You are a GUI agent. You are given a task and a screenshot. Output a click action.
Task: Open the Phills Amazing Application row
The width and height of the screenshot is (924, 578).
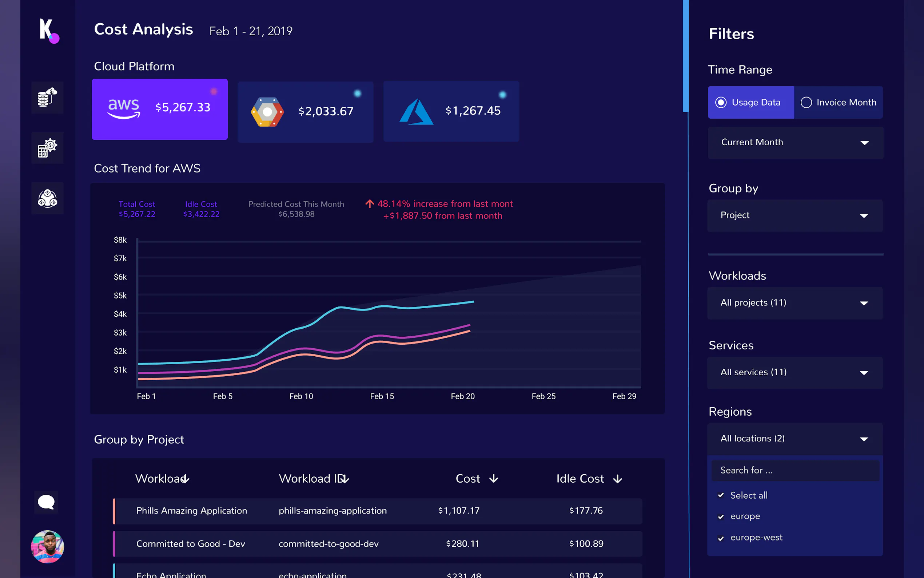[x=191, y=511]
